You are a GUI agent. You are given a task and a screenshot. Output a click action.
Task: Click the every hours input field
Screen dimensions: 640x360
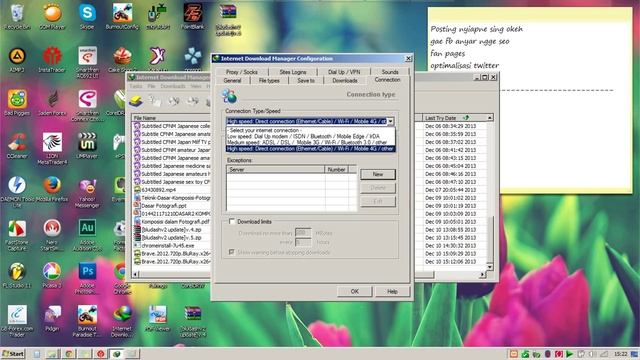point(303,242)
